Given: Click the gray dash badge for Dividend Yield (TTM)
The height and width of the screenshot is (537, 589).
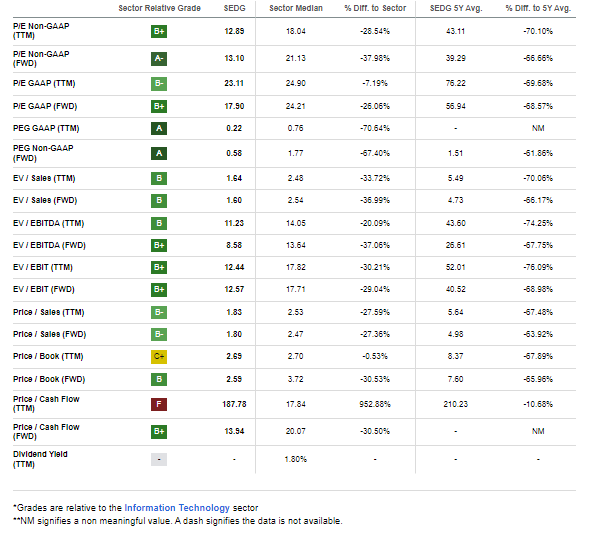Looking at the screenshot, I should (159, 459).
